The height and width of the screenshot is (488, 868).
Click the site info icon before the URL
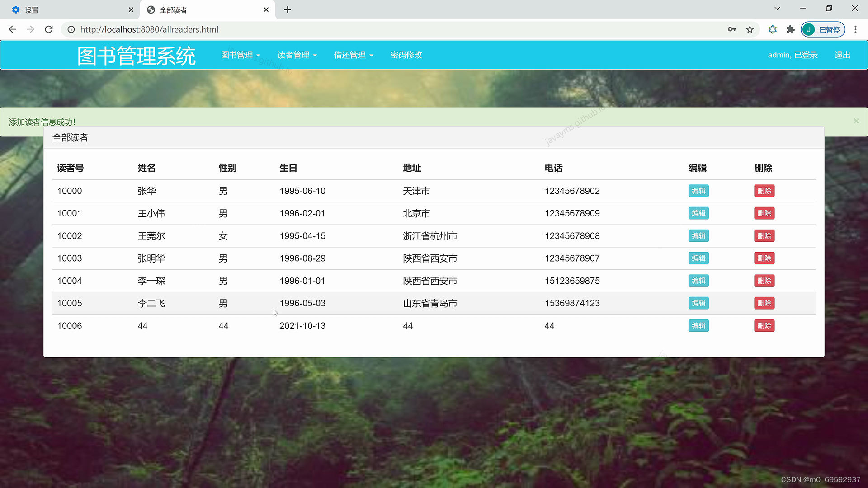(x=71, y=29)
